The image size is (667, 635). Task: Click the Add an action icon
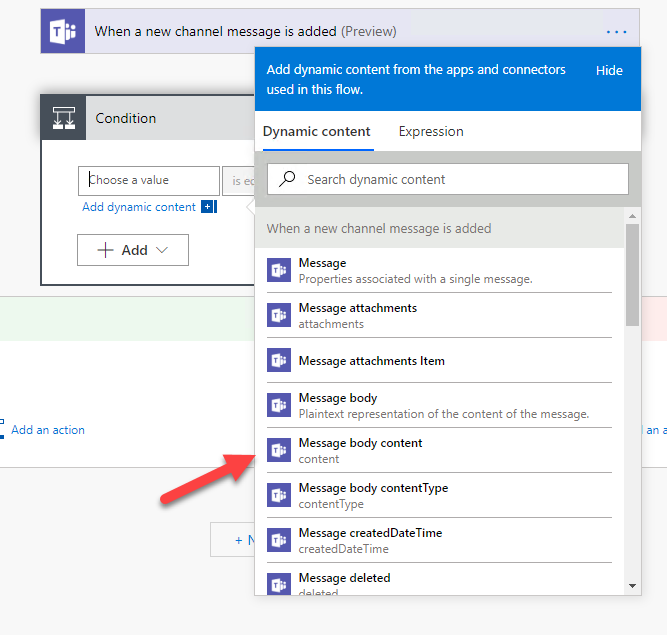click(x=2, y=429)
